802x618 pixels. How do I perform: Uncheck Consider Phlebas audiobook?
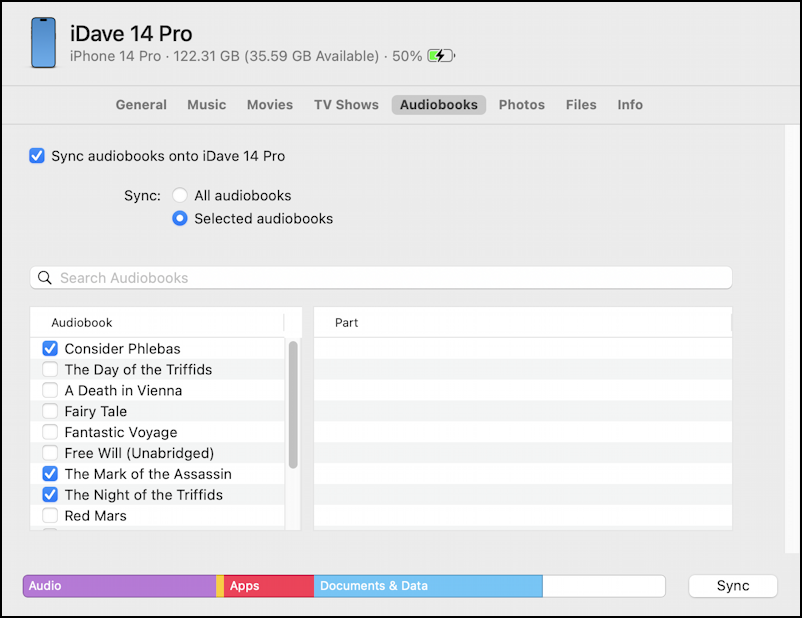click(50, 348)
